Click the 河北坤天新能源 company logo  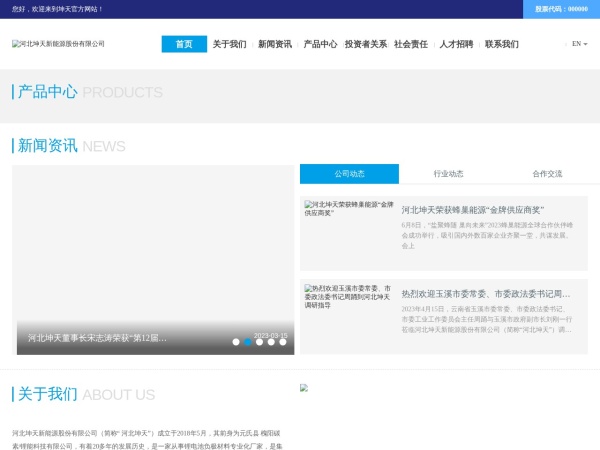[x=58, y=44]
